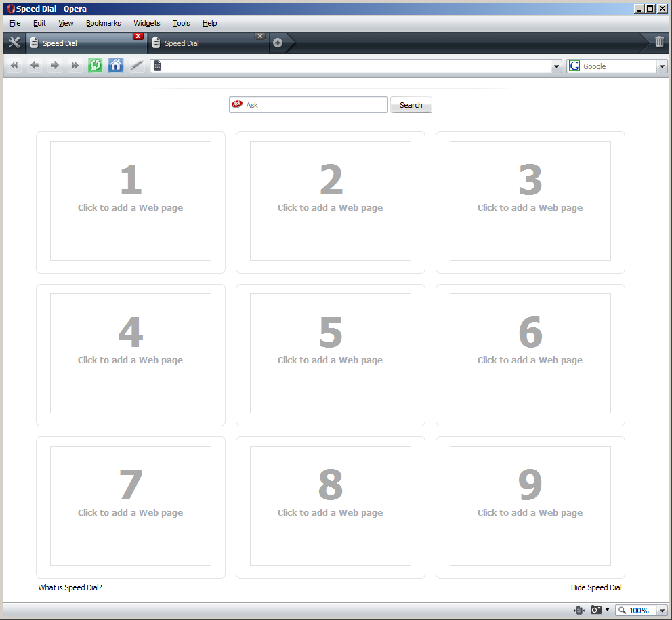
Task: Expand the address bar history dropdown
Action: (x=557, y=66)
